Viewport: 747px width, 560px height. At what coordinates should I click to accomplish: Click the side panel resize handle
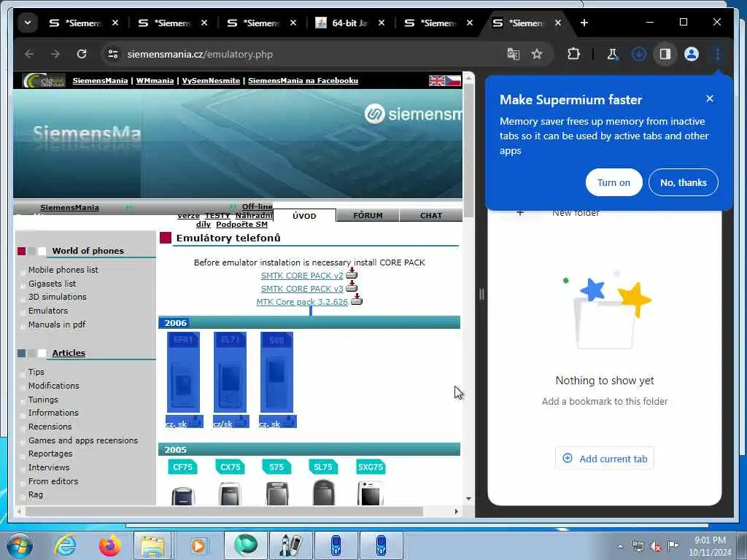(x=481, y=295)
